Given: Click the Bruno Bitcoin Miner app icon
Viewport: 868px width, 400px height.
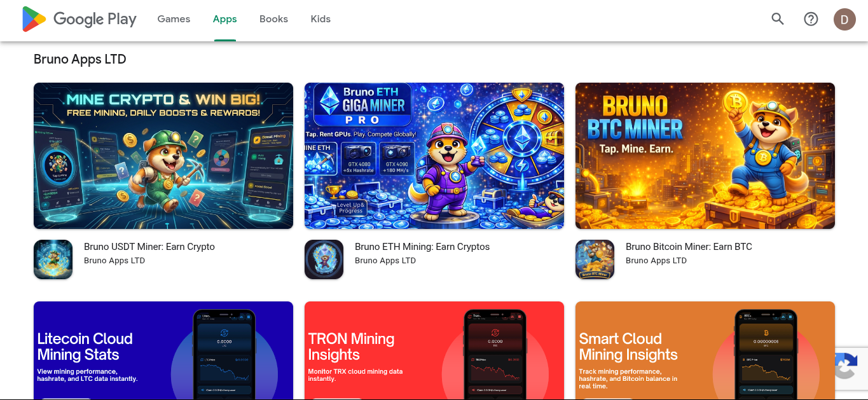Looking at the screenshot, I should tap(595, 259).
